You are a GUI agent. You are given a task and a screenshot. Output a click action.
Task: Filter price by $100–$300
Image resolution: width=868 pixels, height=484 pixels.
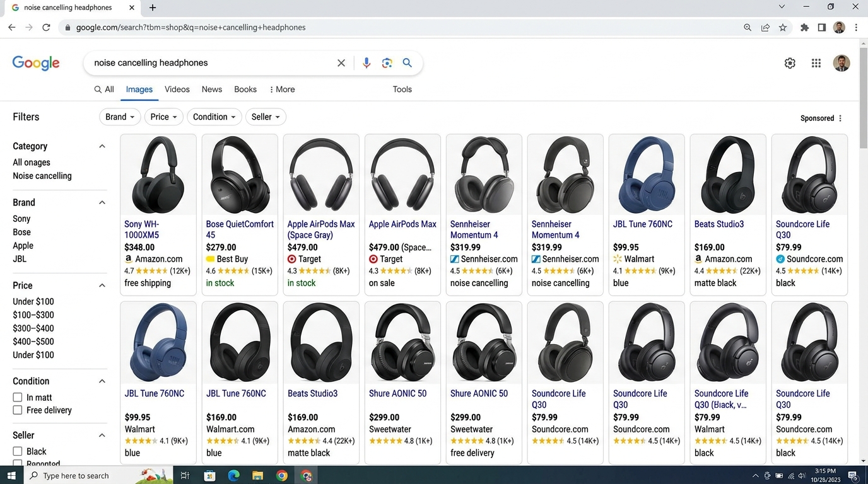[x=33, y=315]
